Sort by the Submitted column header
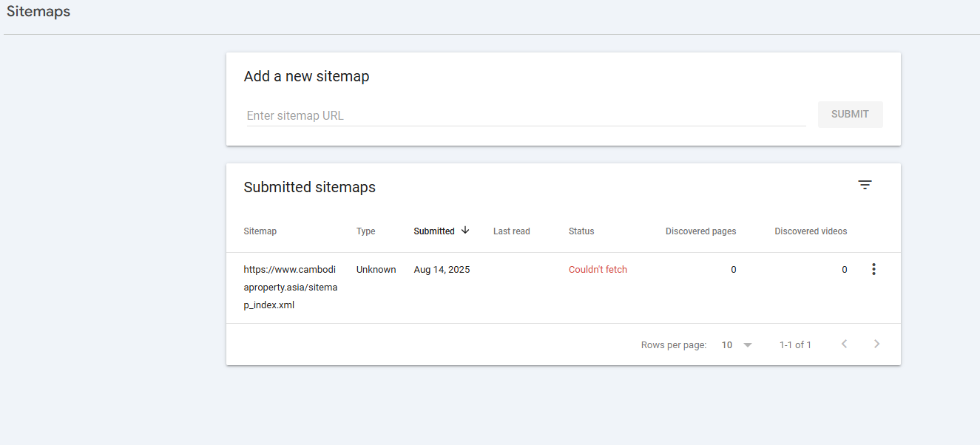The image size is (980, 445). [434, 231]
